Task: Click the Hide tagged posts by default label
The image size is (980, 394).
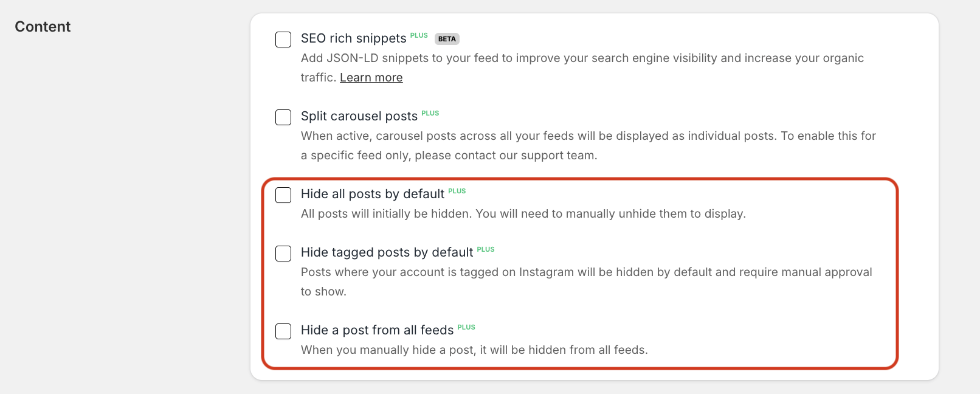Action: point(387,252)
